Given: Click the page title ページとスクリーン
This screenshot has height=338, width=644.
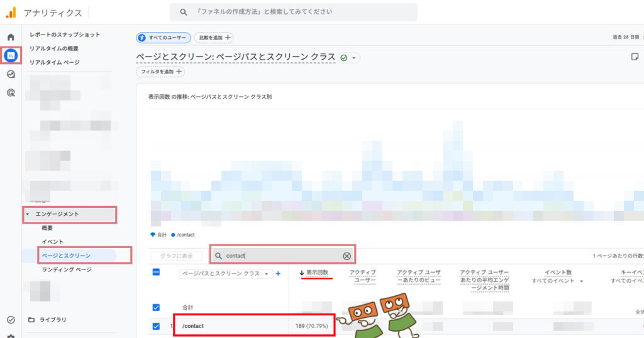Looking at the screenshot, I should 236,57.
